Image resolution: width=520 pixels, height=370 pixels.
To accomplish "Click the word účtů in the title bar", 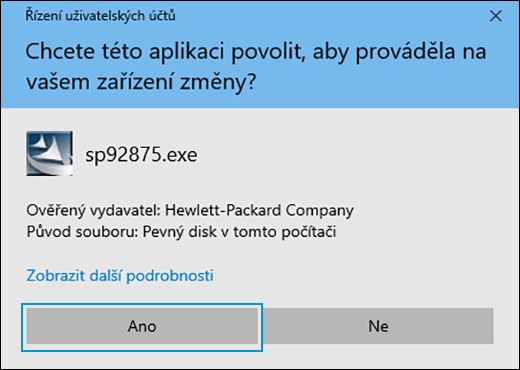I will point(162,16).
